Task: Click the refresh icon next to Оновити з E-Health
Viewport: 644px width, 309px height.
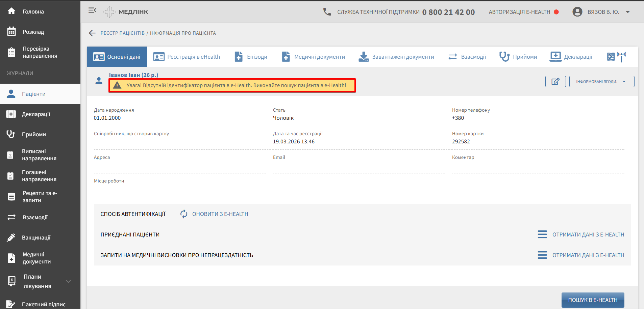Action: click(x=184, y=214)
